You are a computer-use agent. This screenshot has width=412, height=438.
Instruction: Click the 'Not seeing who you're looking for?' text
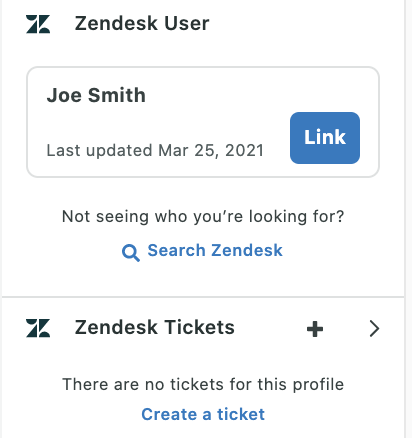(x=203, y=216)
